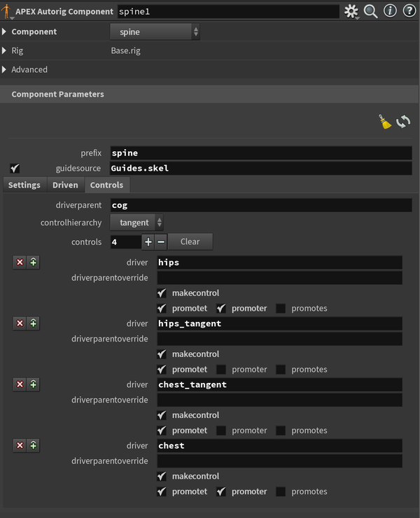Image resolution: width=420 pixels, height=518 pixels.
Task: Disable makecontrol for hips driver
Action: (162, 293)
